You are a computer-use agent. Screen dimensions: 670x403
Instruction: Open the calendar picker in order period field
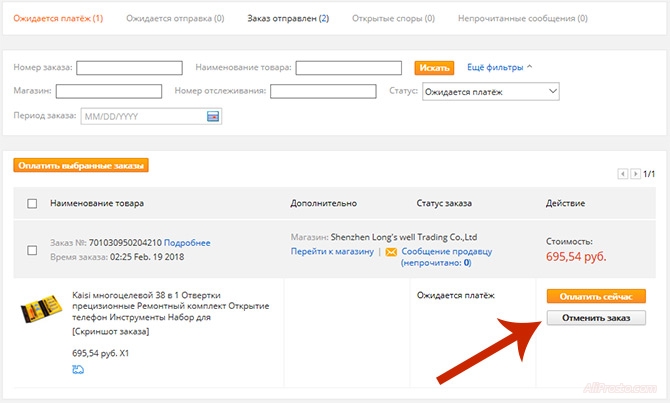point(212,116)
